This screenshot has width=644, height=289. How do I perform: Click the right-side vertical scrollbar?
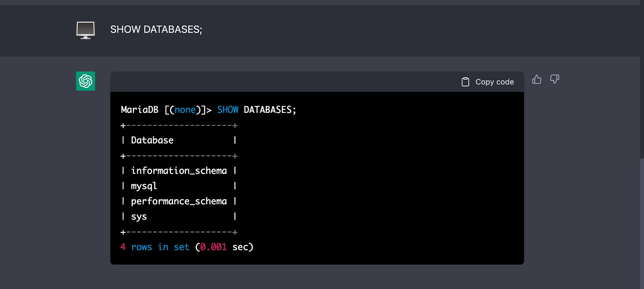click(642, 222)
